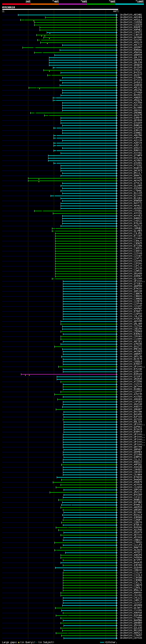Open hit UniRef100_C1ZT64

[x=131, y=326]
